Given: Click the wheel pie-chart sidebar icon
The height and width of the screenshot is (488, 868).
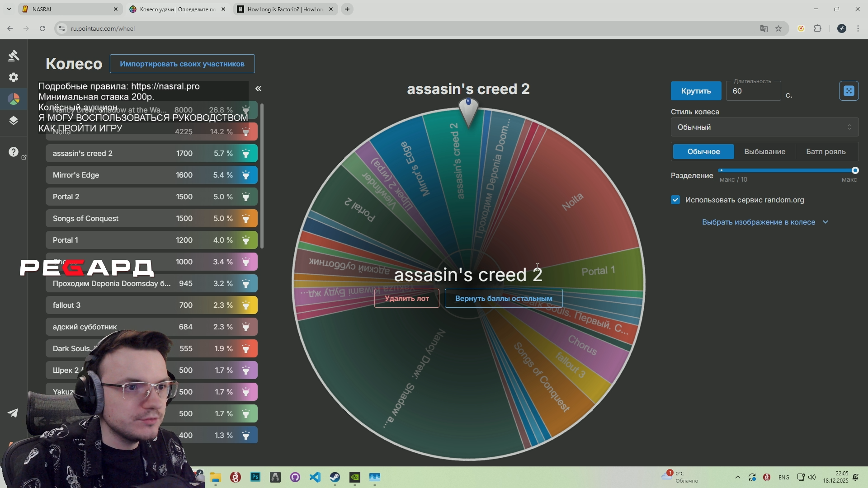Looking at the screenshot, I should tap(14, 99).
